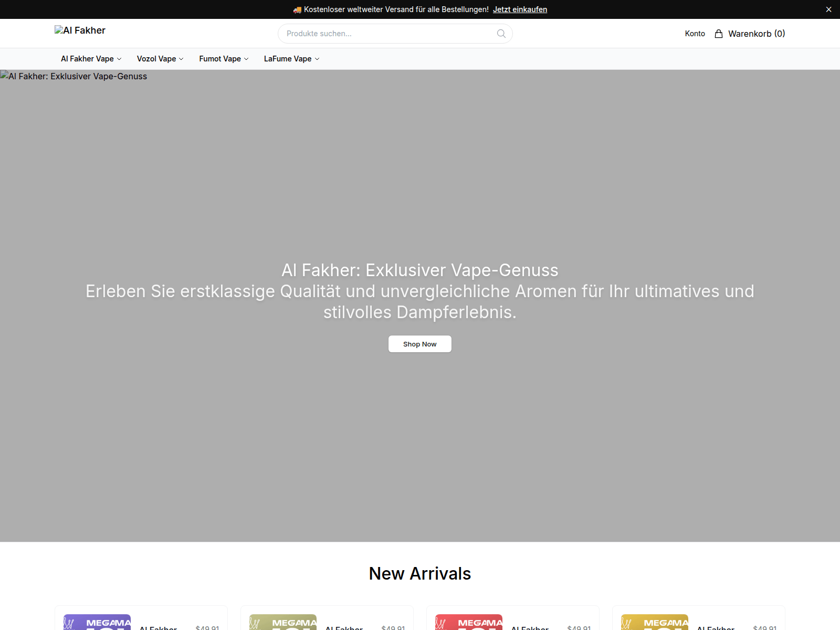Screen dimensions: 840x630
Task: Click the Al Fakher logo image
Action: pos(80,30)
